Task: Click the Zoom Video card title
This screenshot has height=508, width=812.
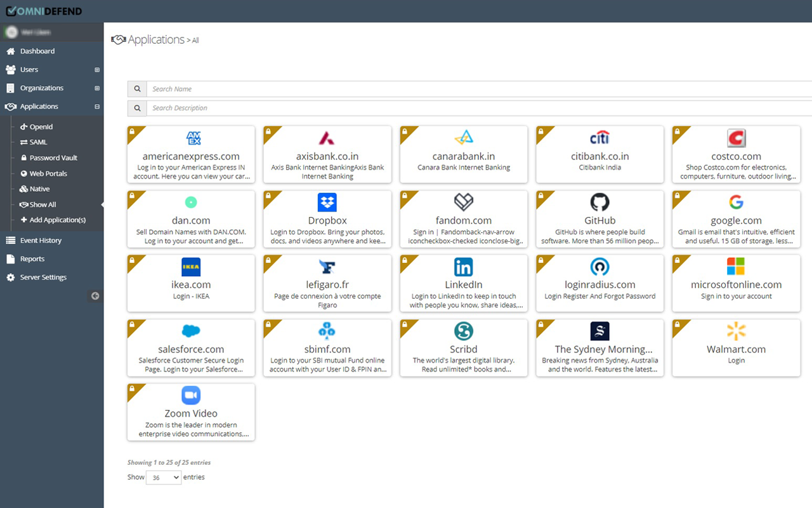Action: point(191,413)
